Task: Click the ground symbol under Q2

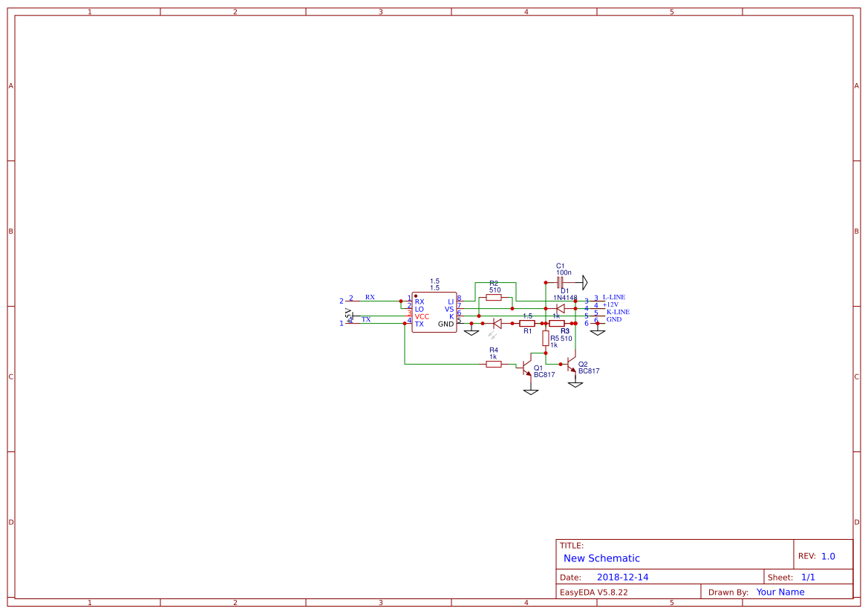Action: pos(575,383)
